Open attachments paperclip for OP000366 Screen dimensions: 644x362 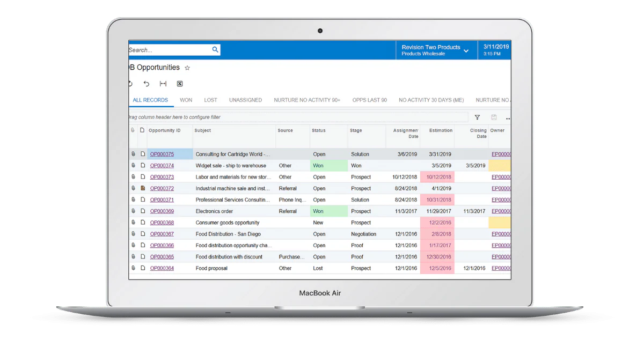click(x=133, y=245)
